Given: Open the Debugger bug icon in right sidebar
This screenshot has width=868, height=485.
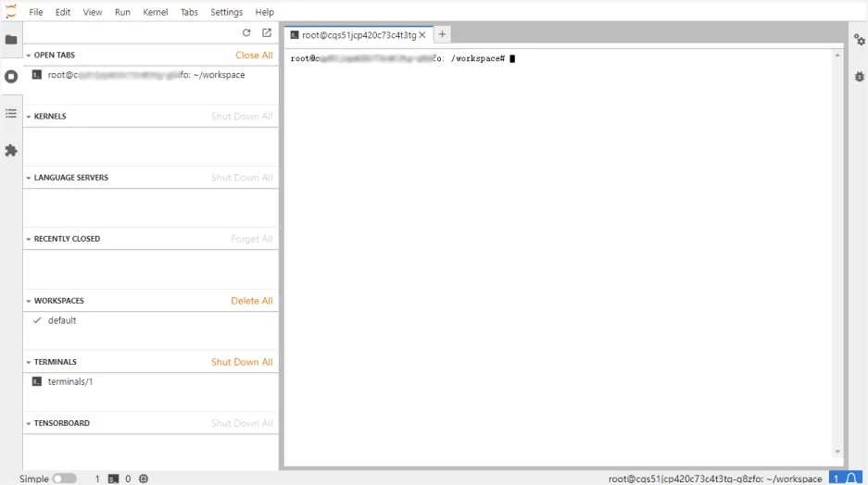Looking at the screenshot, I should click(x=859, y=77).
